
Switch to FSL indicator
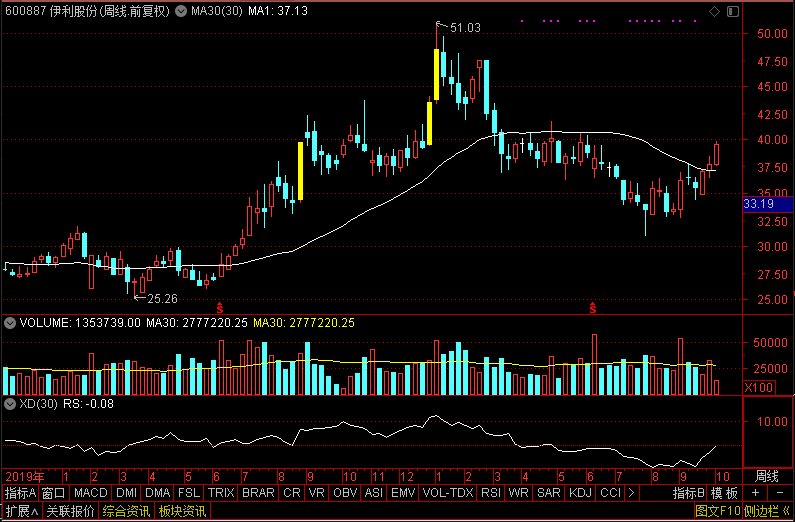tap(189, 493)
